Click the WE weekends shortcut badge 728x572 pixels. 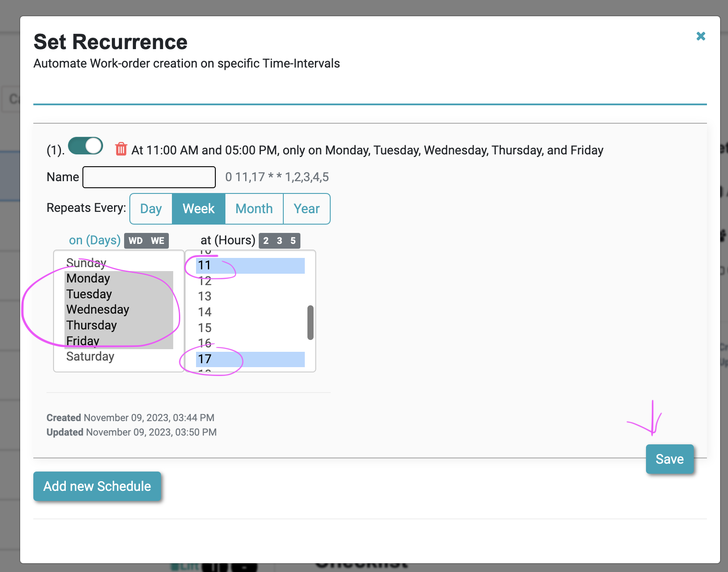157,241
